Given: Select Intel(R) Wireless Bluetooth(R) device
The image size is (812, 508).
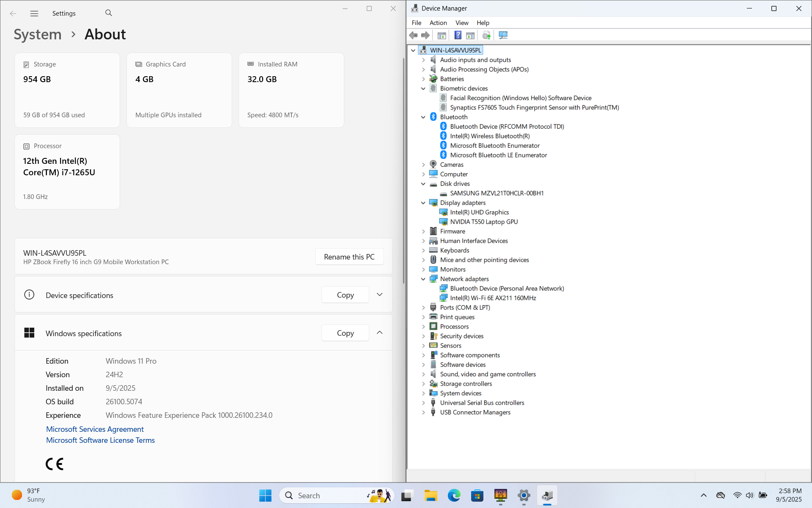Looking at the screenshot, I should 490,136.
